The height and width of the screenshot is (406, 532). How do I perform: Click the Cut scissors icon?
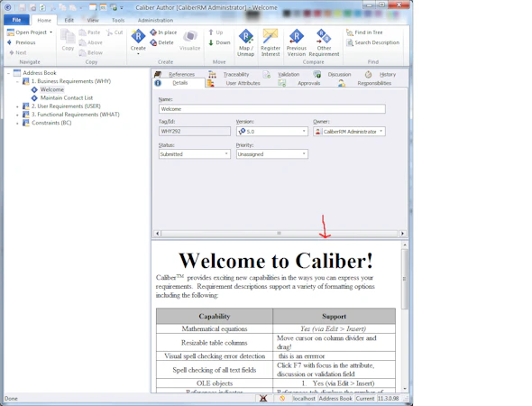109,32
